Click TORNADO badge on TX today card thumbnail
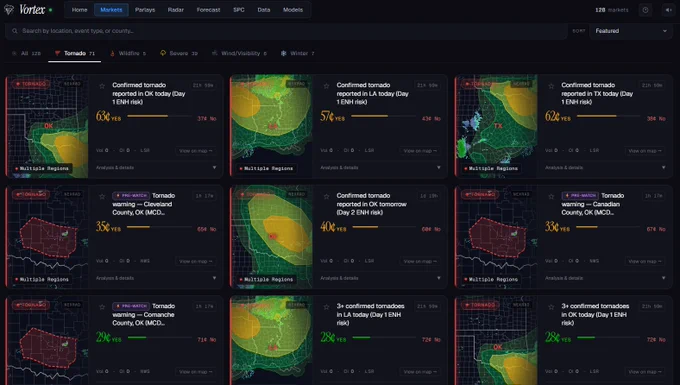This screenshot has height=385, width=680. [x=480, y=84]
